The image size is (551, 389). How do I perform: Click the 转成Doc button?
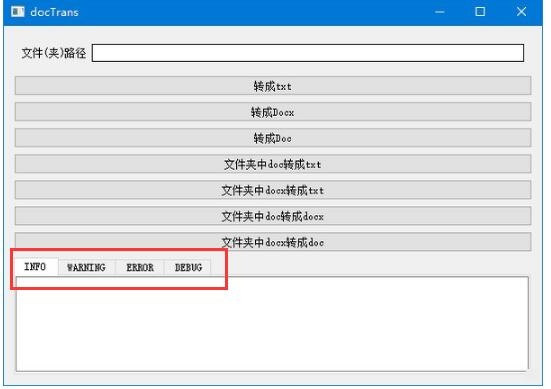coord(273,138)
